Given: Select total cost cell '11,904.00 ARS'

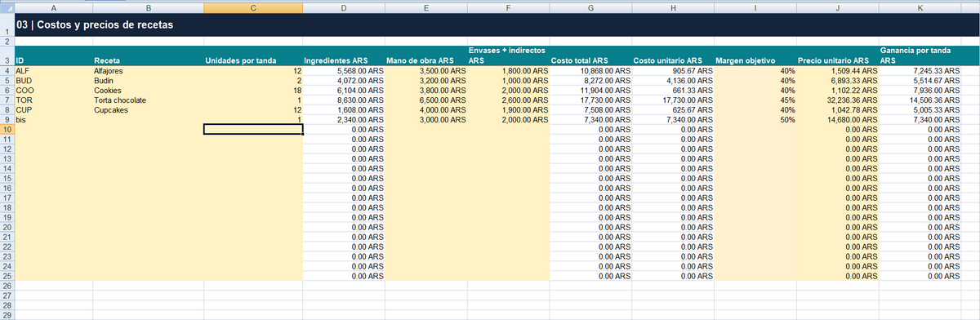Looking at the screenshot, I should click(x=591, y=91).
